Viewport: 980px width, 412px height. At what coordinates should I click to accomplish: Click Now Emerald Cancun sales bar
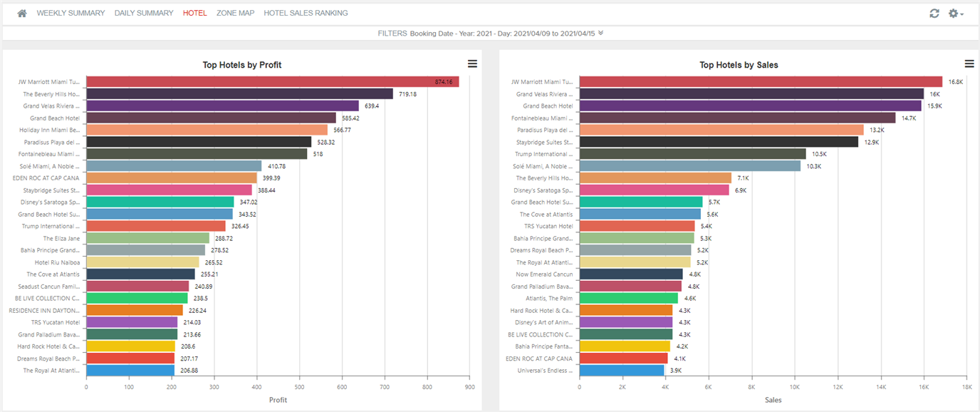(631, 274)
